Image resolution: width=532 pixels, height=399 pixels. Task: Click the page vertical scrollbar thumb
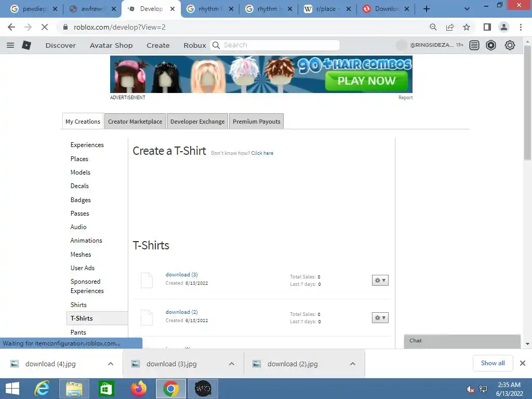pyautogui.click(x=527, y=102)
